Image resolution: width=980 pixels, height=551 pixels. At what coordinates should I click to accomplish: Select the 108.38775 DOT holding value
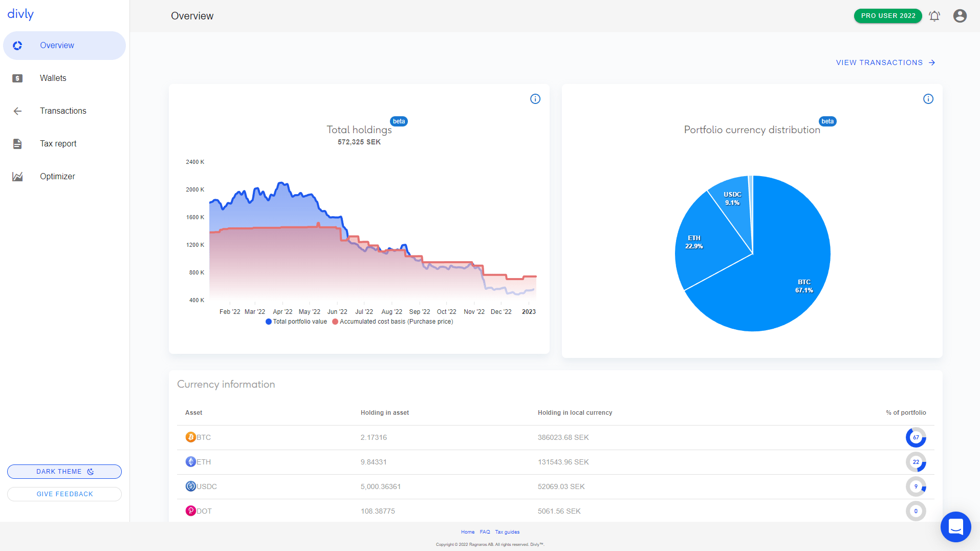(378, 511)
